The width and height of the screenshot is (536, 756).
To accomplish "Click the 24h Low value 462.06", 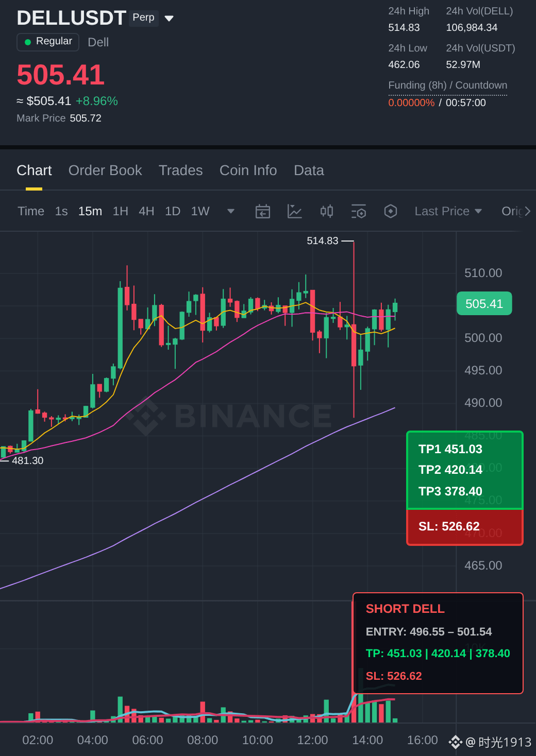I will pos(404,65).
